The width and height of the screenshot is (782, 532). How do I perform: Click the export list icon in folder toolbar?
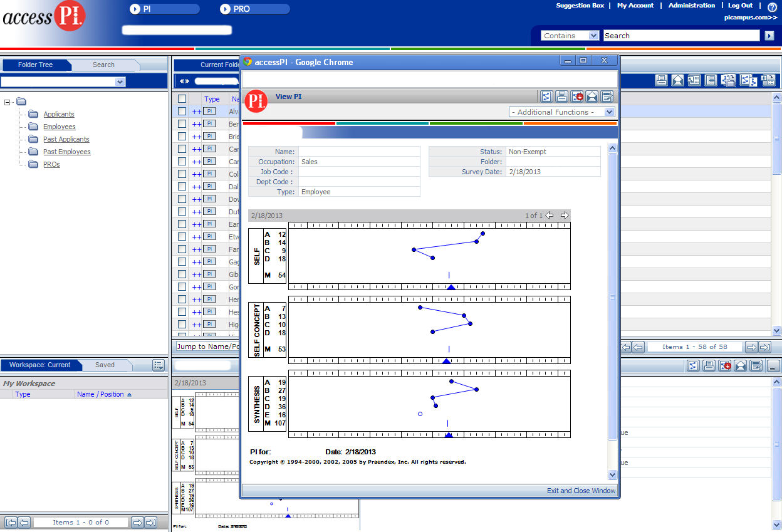tap(694, 80)
